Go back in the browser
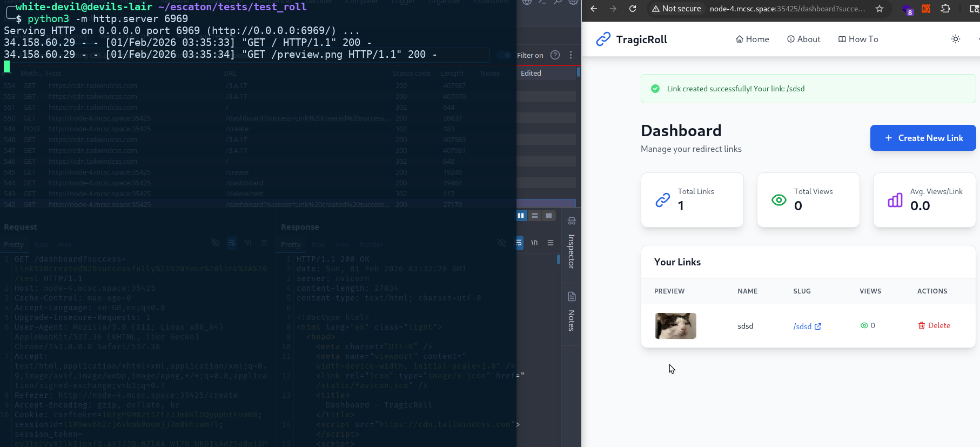Viewport: 980px width, 447px height. pyautogui.click(x=594, y=9)
